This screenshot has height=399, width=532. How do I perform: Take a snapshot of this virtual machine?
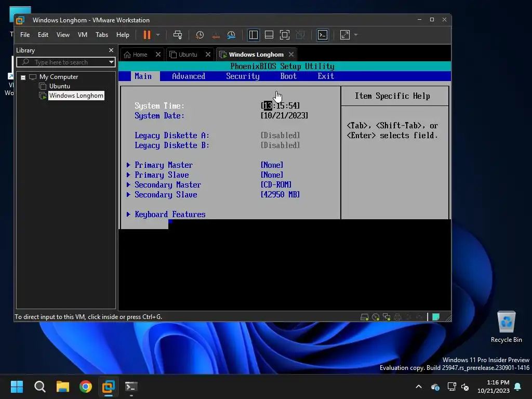200,35
